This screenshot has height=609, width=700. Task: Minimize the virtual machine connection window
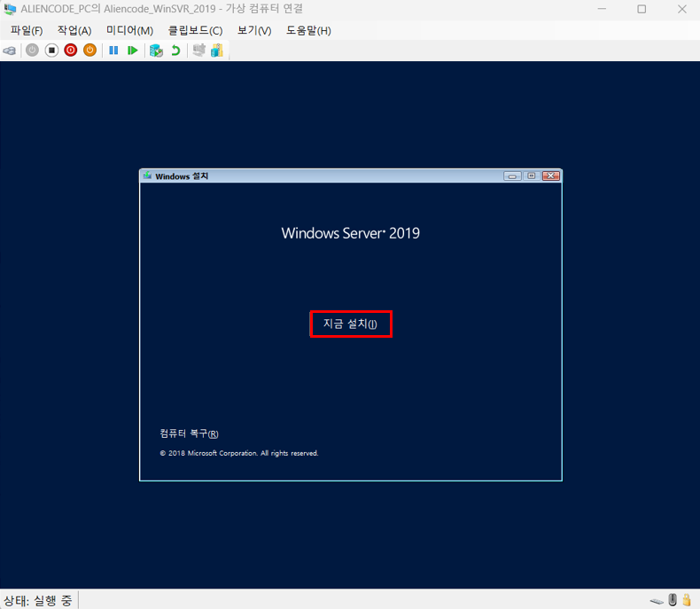point(602,9)
